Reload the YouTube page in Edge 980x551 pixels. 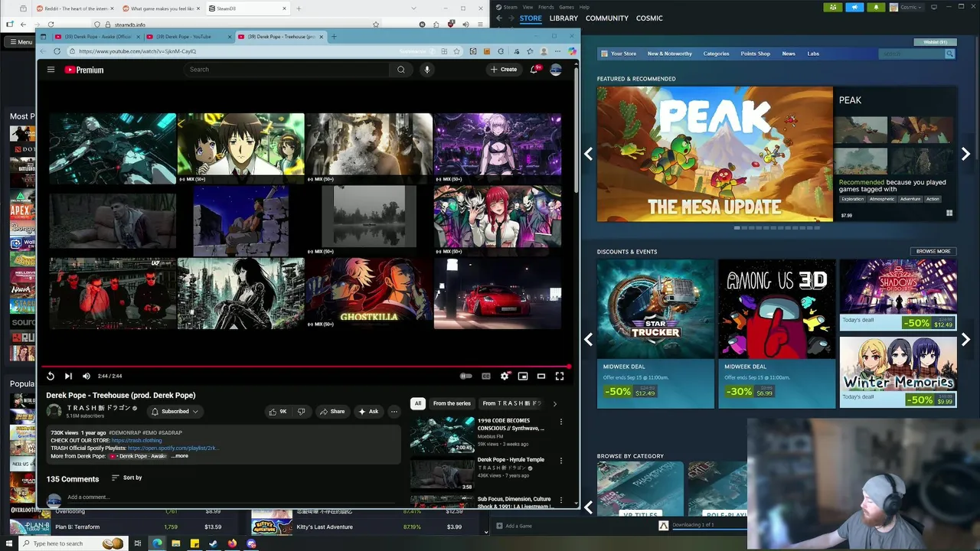pos(57,51)
